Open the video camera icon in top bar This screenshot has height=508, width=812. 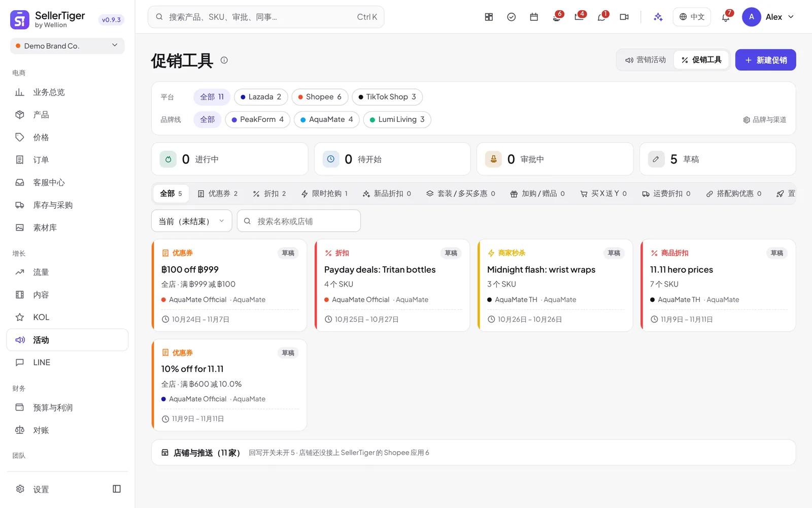tap(624, 17)
